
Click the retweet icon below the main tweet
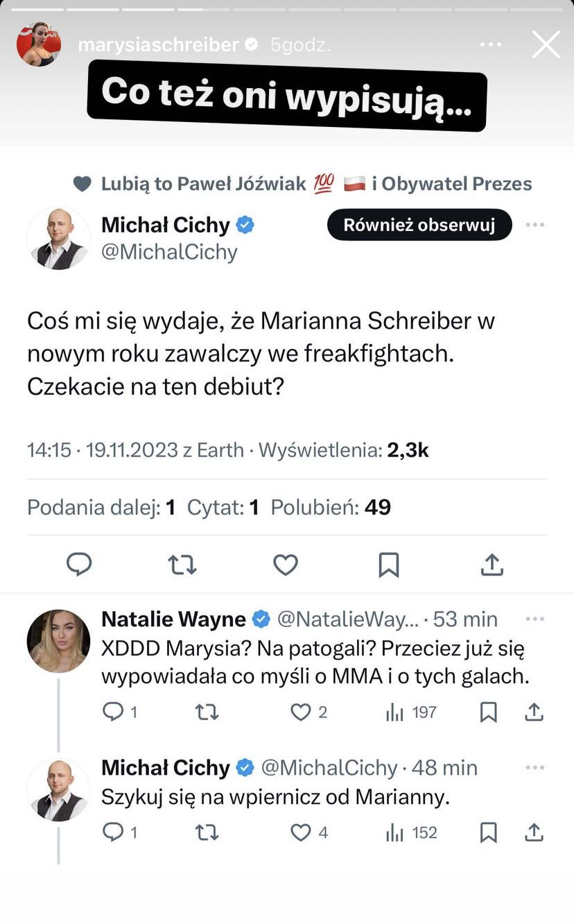pos(182,564)
